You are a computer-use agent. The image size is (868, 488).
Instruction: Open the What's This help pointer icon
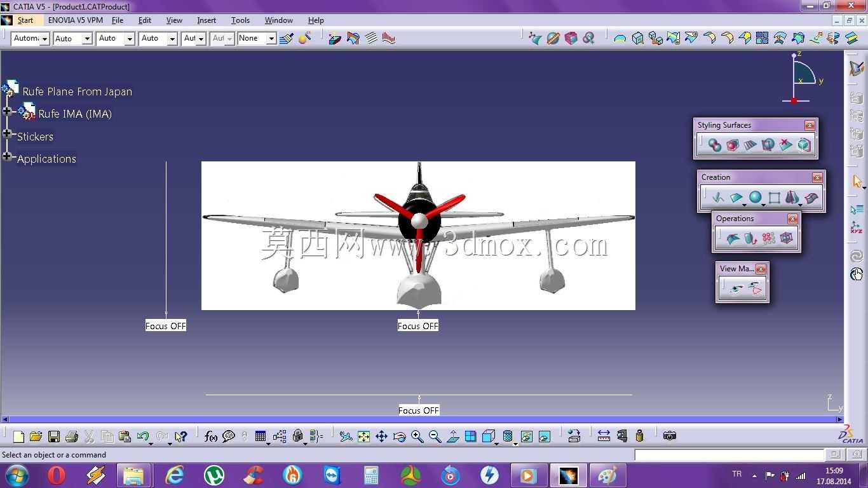coord(181,437)
